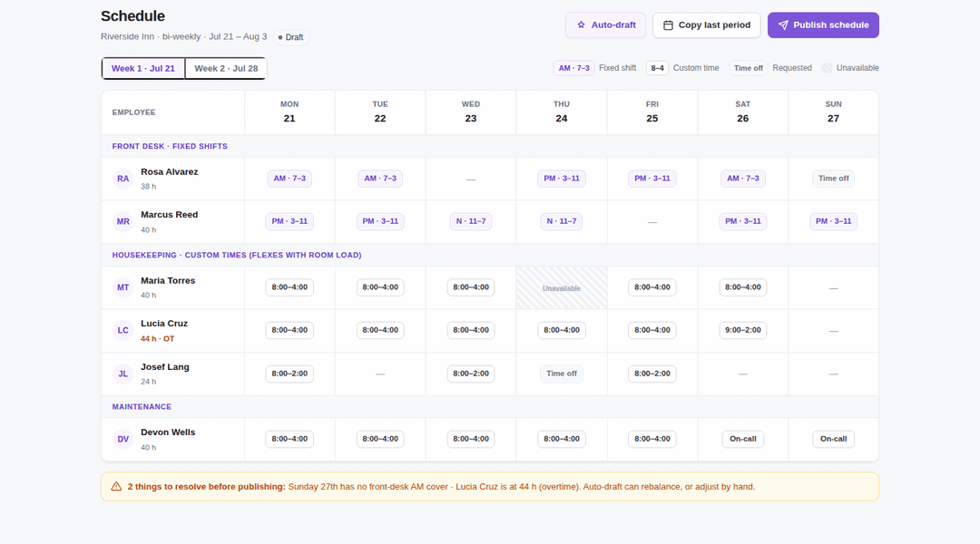Click Copy last period button
The image size is (980, 544).
[x=707, y=25]
